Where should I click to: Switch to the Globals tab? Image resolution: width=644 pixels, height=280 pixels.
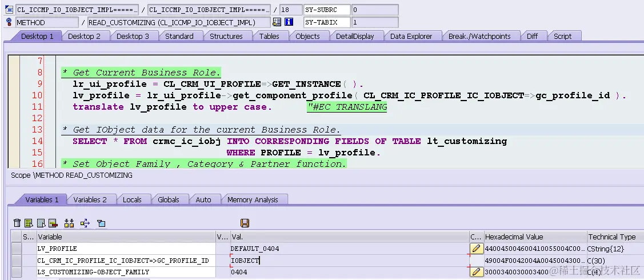pyautogui.click(x=169, y=199)
